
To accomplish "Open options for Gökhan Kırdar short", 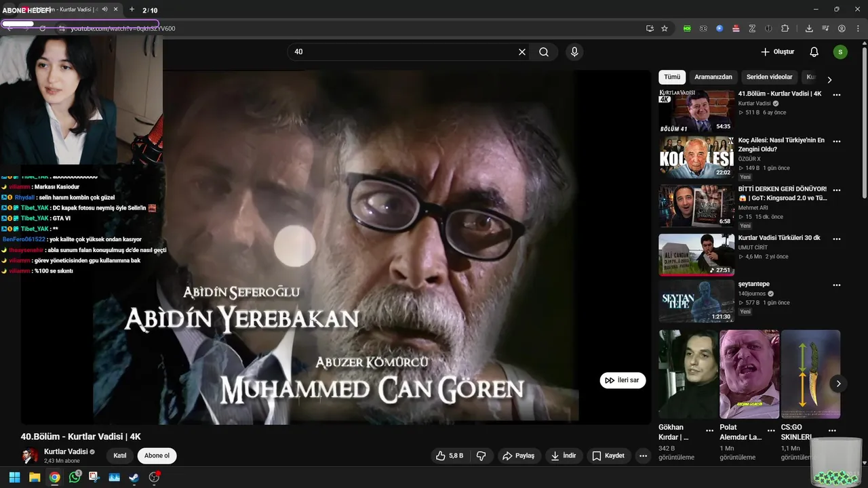I will tap(709, 430).
